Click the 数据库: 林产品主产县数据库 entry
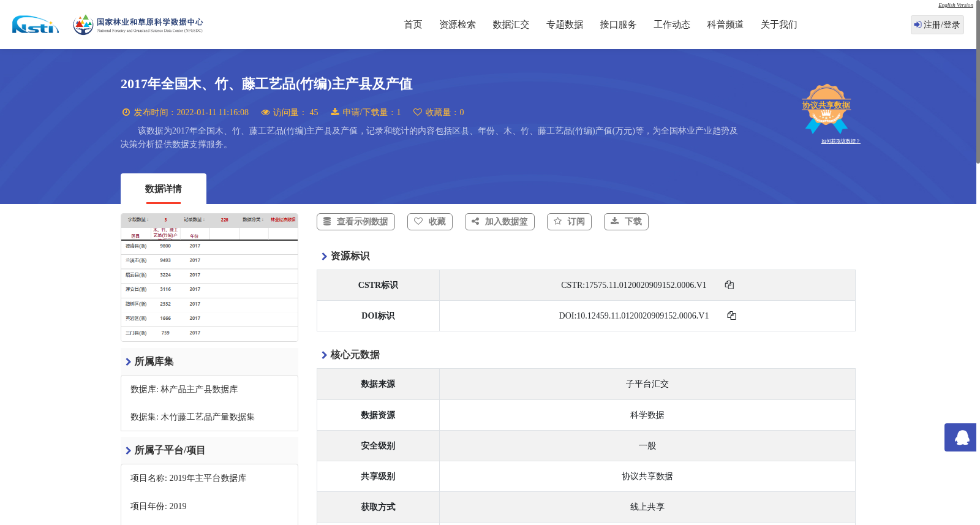The image size is (980, 525). coord(184,390)
